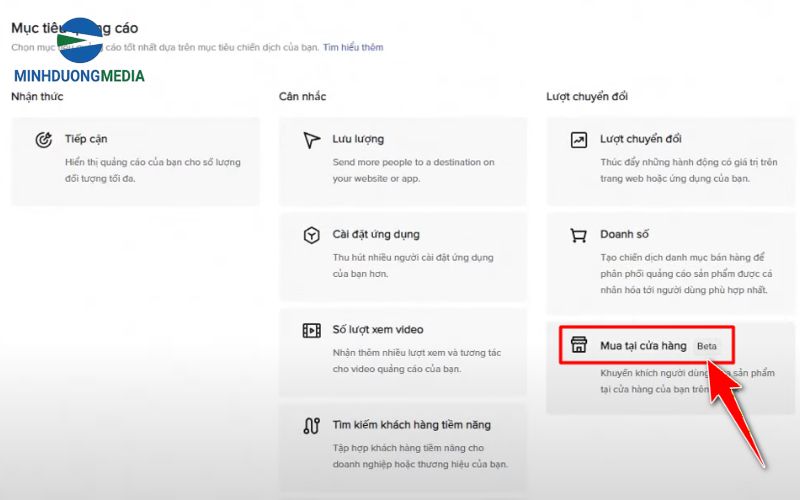Click the Cân nhắc column heading
The image size is (800, 500).
pos(302,96)
